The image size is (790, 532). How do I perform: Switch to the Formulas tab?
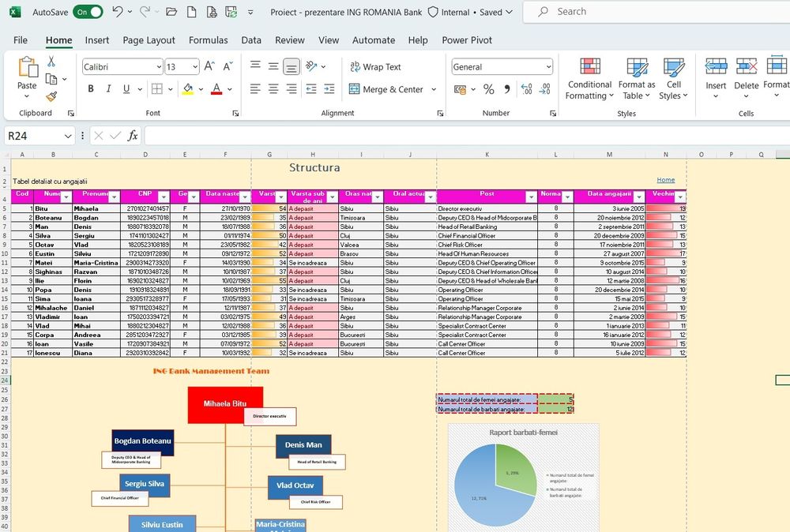pos(208,40)
